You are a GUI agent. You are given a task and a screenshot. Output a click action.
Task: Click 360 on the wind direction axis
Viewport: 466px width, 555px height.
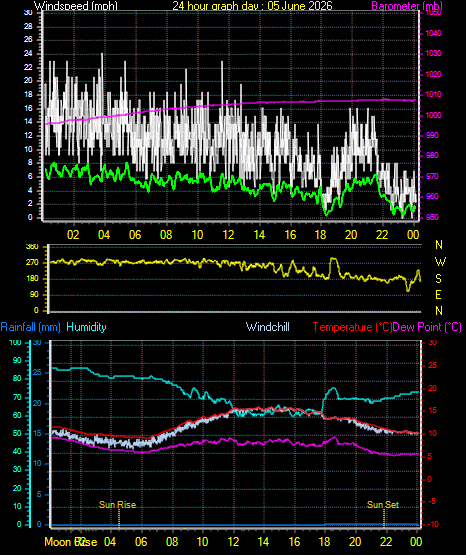pos(32,247)
